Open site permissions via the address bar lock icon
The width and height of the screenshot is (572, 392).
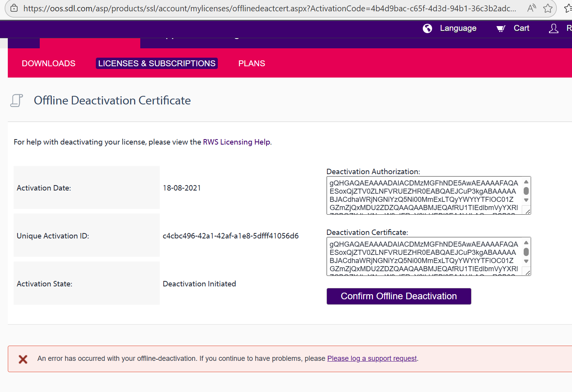click(x=14, y=8)
